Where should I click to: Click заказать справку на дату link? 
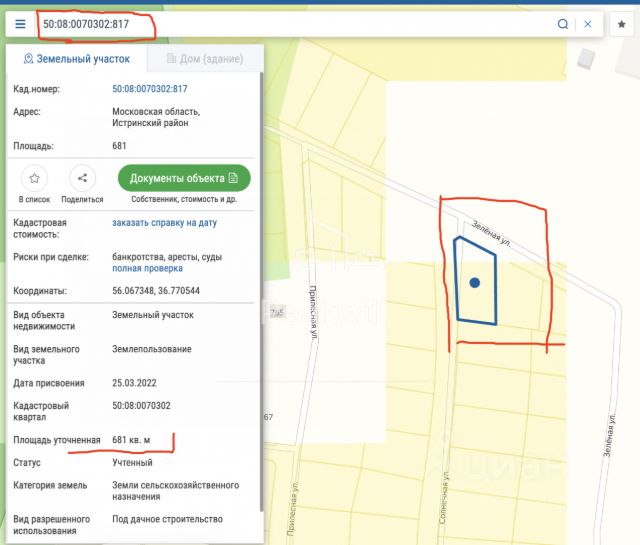164,223
